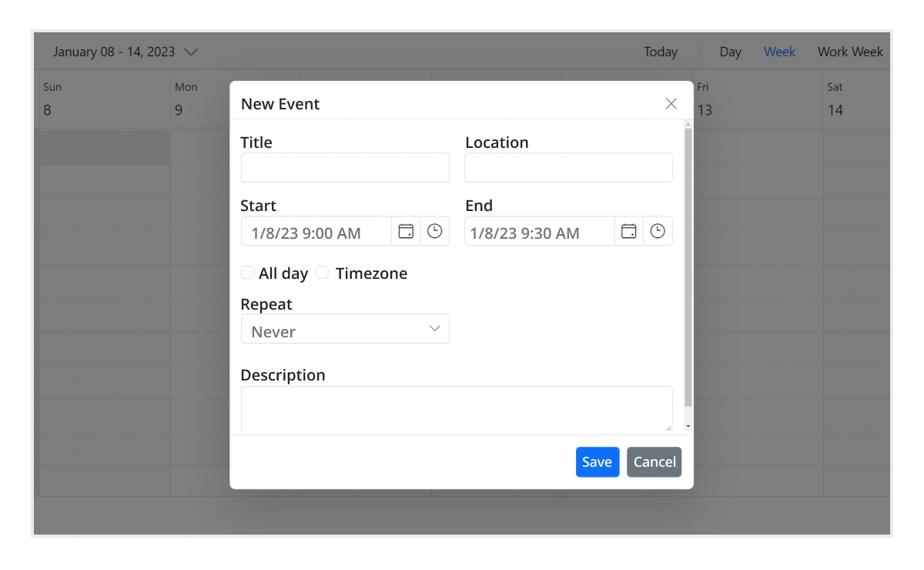Select the Week view tab

[779, 52]
